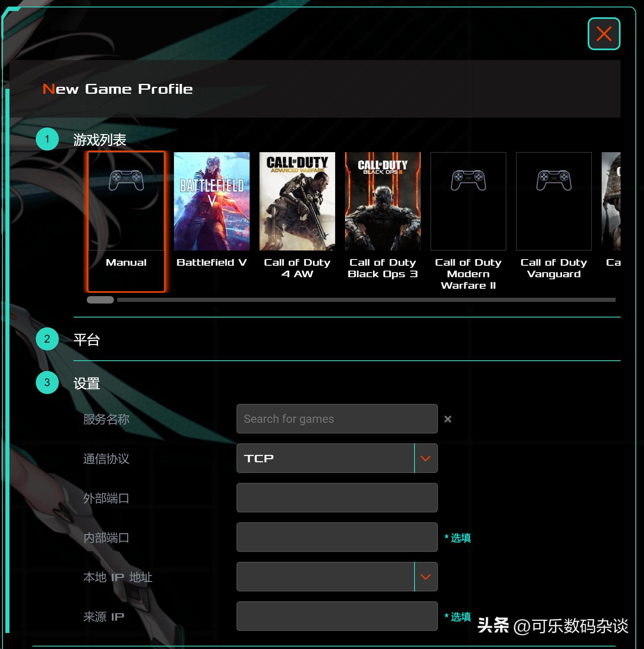Close the New Game Profile dialog
Image resolution: width=644 pixels, height=649 pixels.
pyautogui.click(x=604, y=34)
